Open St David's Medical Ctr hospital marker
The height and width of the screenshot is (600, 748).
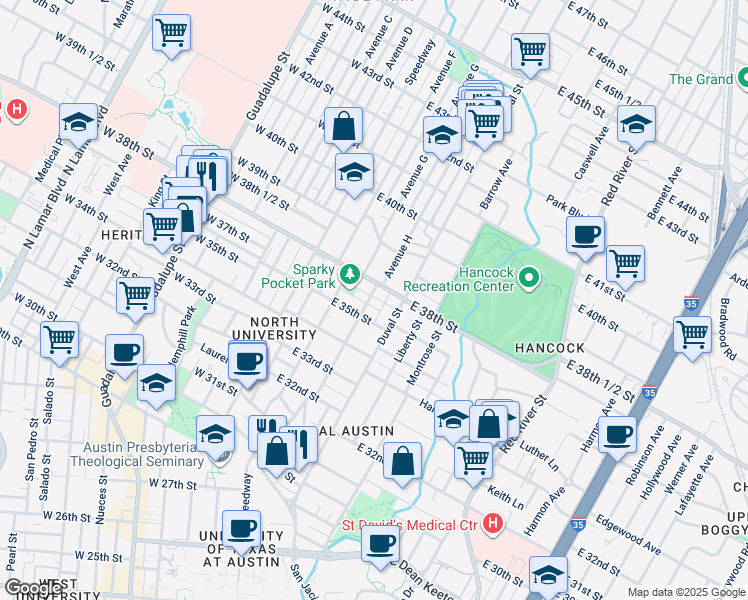click(x=491, y=523)
